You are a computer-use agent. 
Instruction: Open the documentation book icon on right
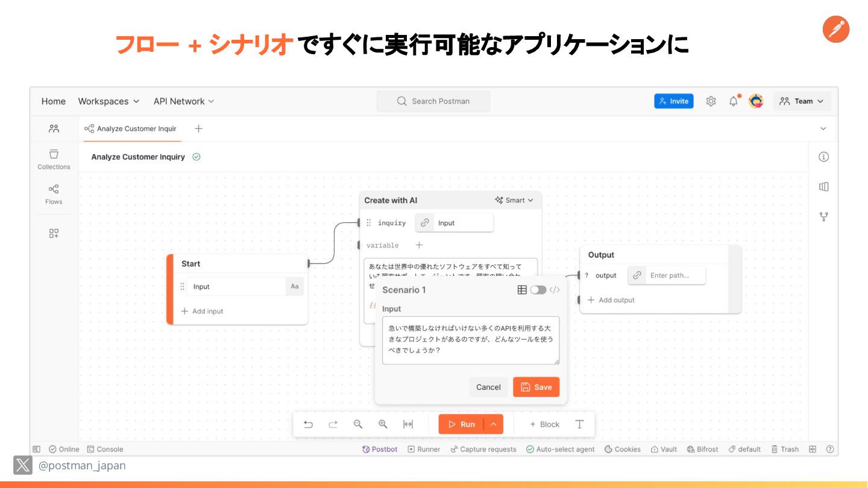coord(823,187)
